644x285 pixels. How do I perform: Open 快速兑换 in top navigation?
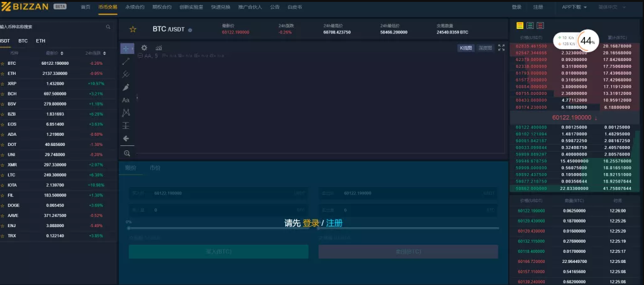tap(221, 7)
